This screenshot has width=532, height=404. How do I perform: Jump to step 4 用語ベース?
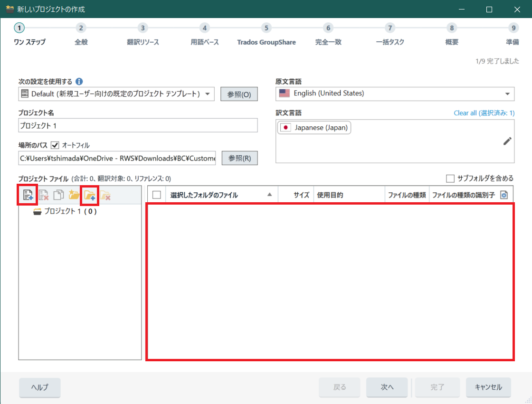[204, 28]
